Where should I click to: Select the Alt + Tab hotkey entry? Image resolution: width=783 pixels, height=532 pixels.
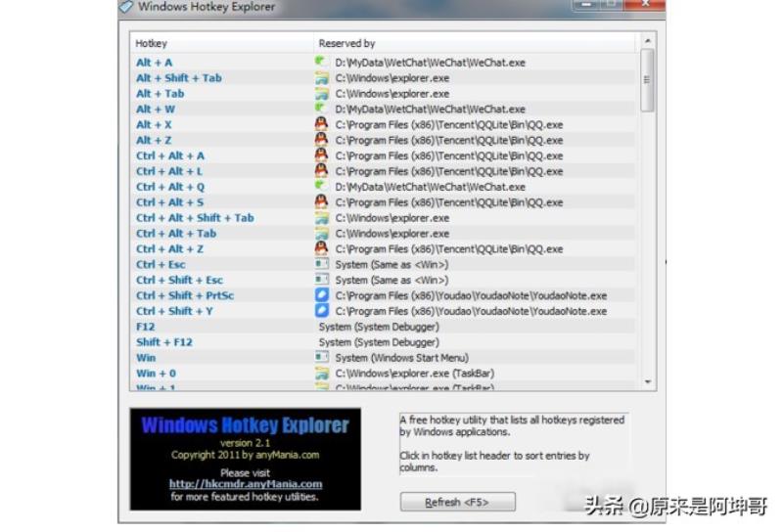161,93
